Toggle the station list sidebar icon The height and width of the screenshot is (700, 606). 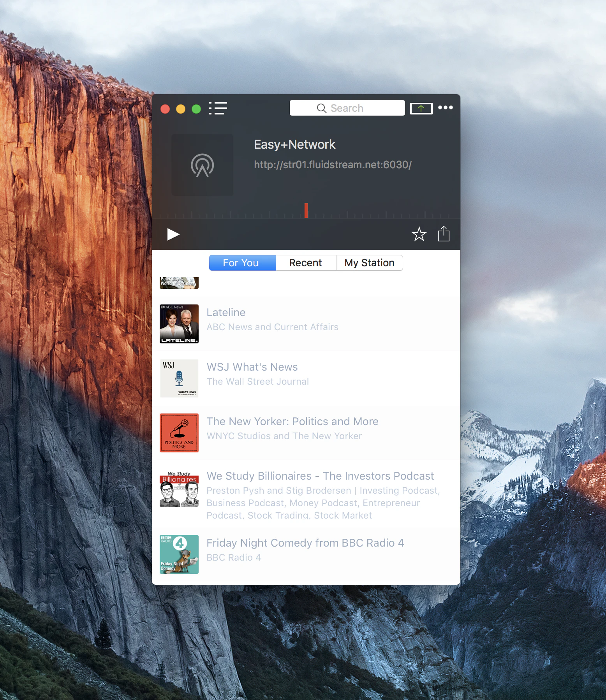(x=218, y=108)
